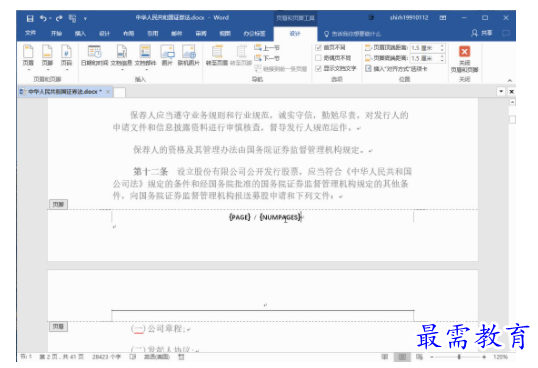Insert Online Pictures (联机图片)
The image size is (538, 368).
point(188,56)
